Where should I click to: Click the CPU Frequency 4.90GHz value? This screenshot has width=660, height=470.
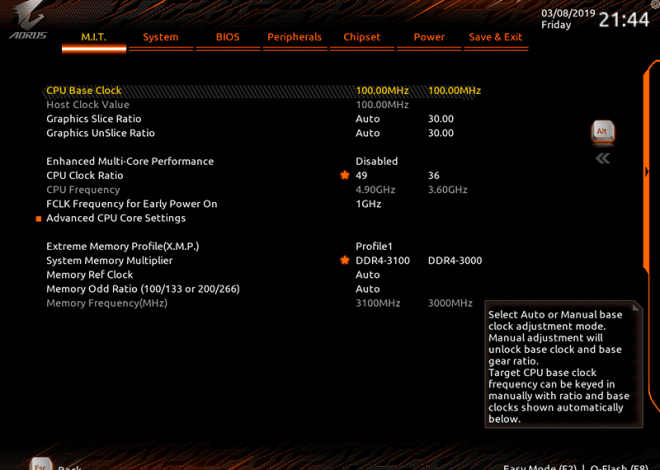pyautogui.click(x=375, y=190)
